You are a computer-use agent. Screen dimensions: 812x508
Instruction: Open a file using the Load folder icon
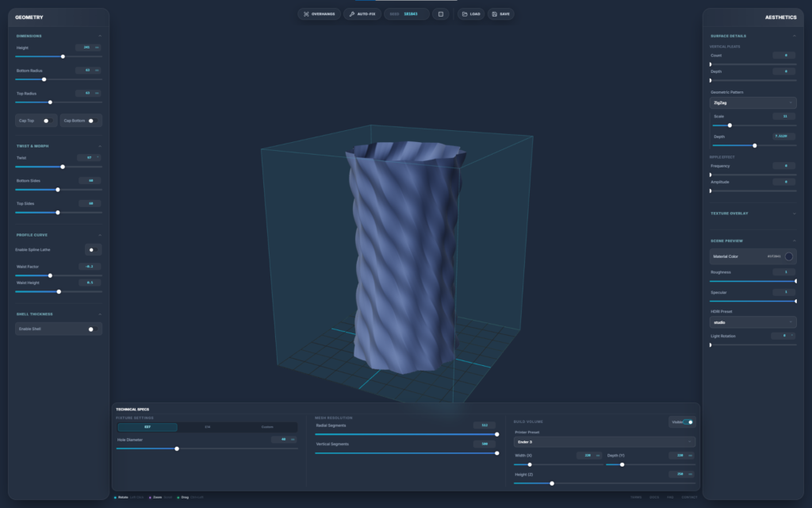click(471, 13)
